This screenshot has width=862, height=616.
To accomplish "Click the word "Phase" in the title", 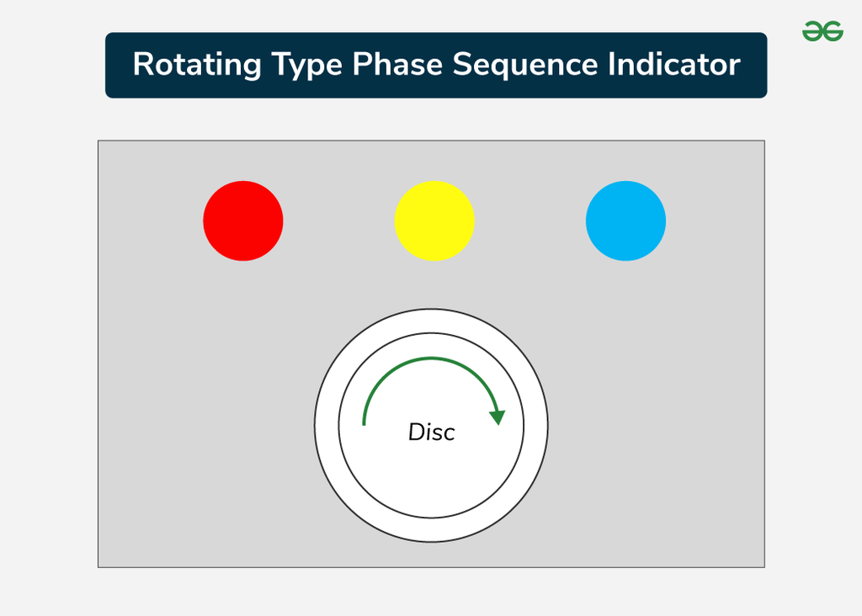I will pos(398,65).
